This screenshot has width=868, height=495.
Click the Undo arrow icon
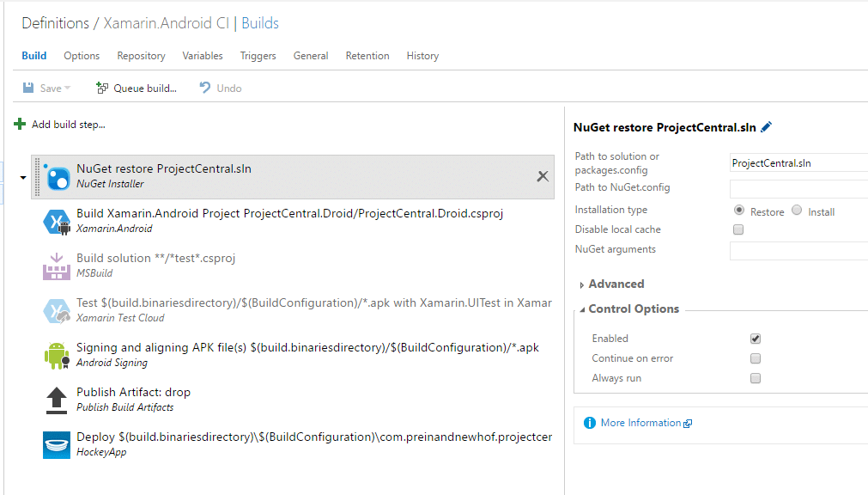pos(205,88)
